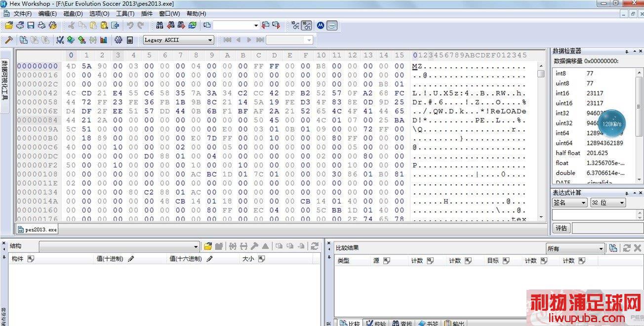Toggle Intel byte order icon
Screen dimensions: 644x326
(x=332, y=25)
